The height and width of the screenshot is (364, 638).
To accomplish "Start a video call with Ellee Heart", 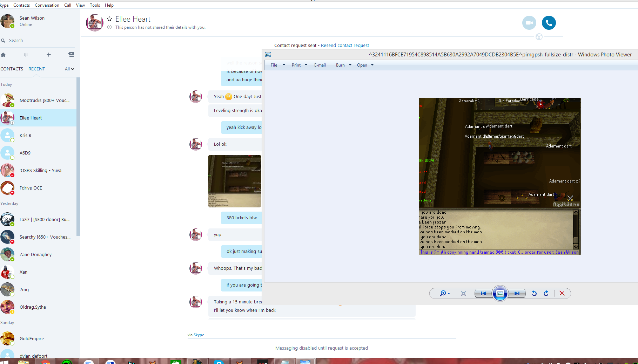I will (529, 23).
